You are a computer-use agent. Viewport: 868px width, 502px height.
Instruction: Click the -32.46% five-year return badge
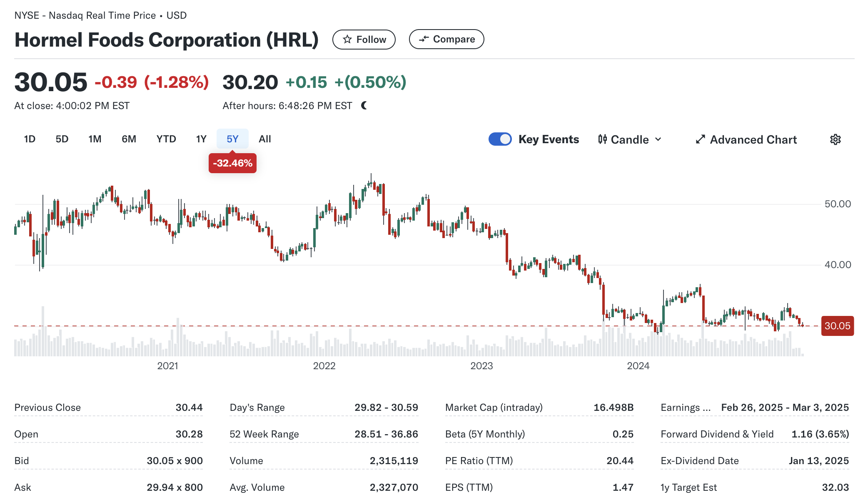pos(232,163)
